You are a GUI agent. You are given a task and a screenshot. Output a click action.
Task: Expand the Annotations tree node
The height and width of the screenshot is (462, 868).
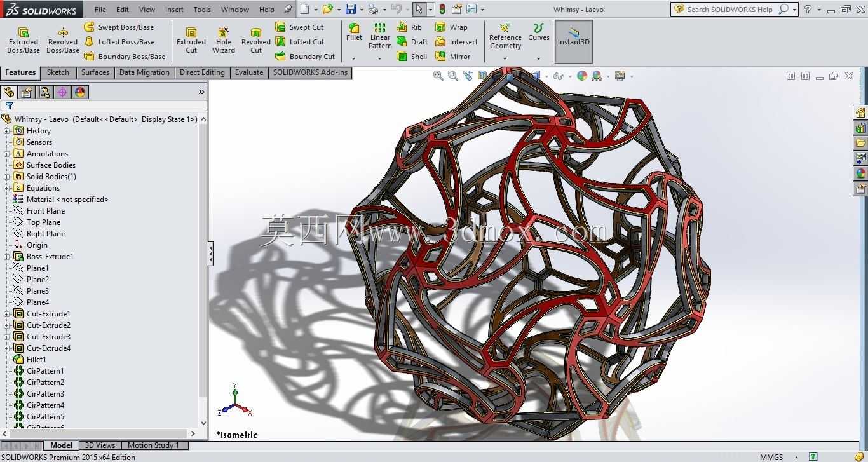coord(7,154)
